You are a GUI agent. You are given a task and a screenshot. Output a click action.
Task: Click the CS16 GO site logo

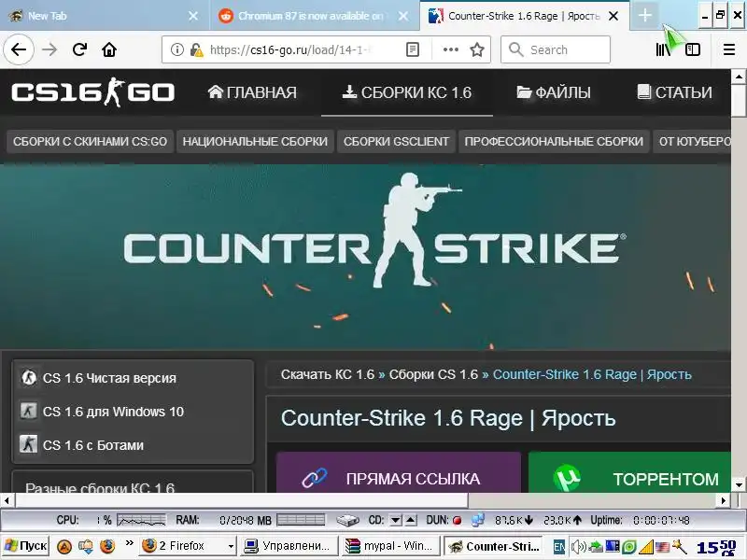(x=92, y=91)
